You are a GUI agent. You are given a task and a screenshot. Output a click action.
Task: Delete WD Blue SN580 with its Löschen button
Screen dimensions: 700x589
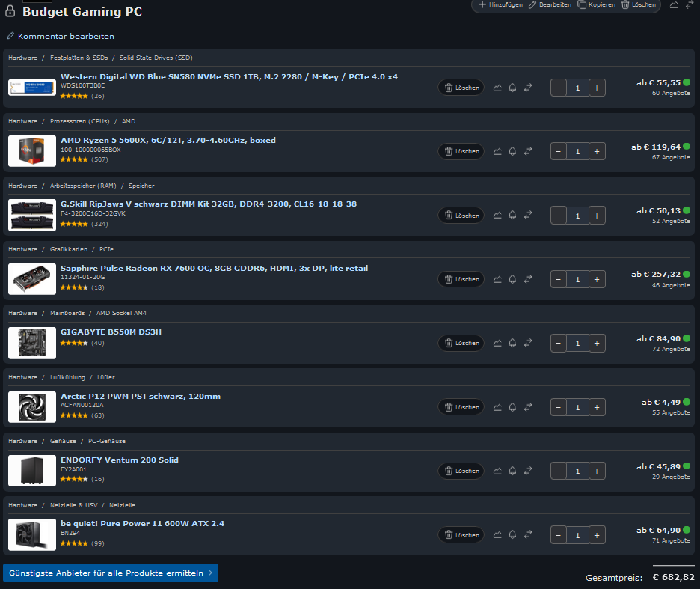461,88
